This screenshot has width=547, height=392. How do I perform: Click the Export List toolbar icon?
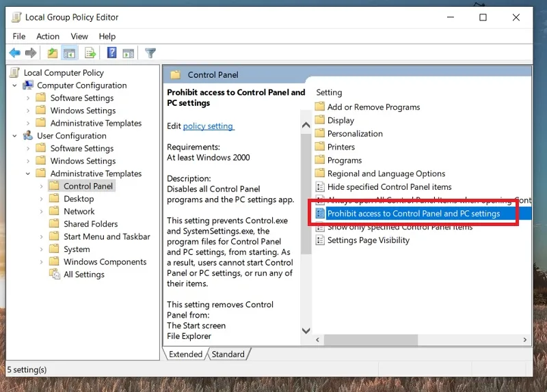point(90,53)
